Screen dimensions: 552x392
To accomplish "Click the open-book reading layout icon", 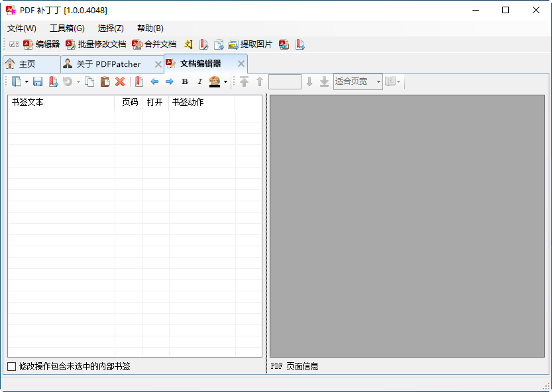I will [390, 81].
